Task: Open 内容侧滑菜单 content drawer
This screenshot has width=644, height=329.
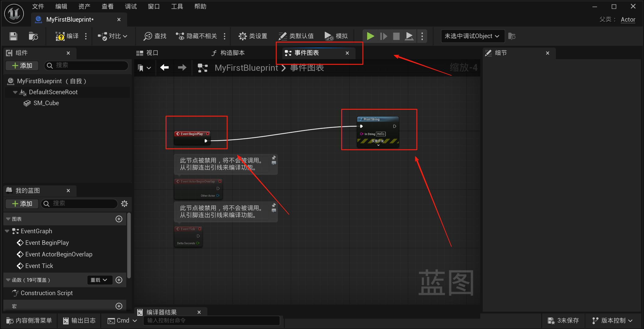Action: pyautogui.click(x=29, y=320)
